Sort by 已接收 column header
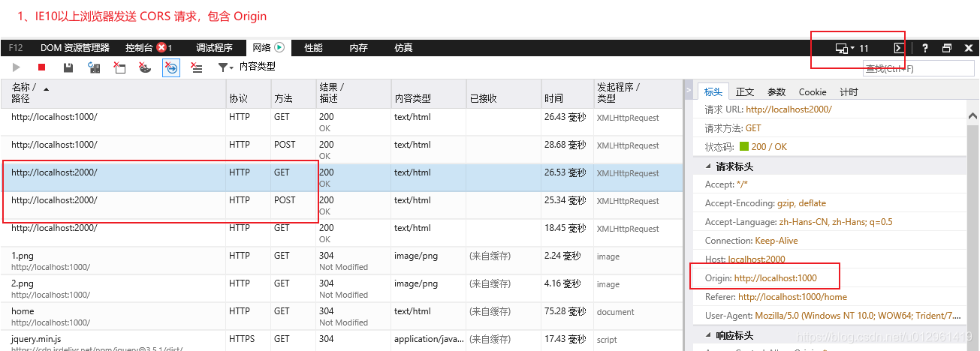Screen dimensions: 980x351 click(x=504, y=93)
